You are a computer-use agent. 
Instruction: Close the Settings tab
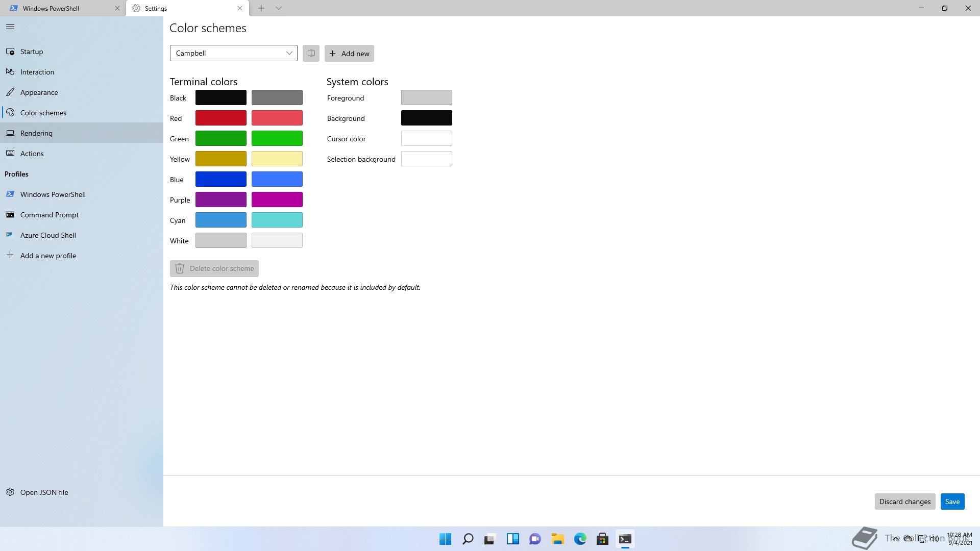point(240,8)
